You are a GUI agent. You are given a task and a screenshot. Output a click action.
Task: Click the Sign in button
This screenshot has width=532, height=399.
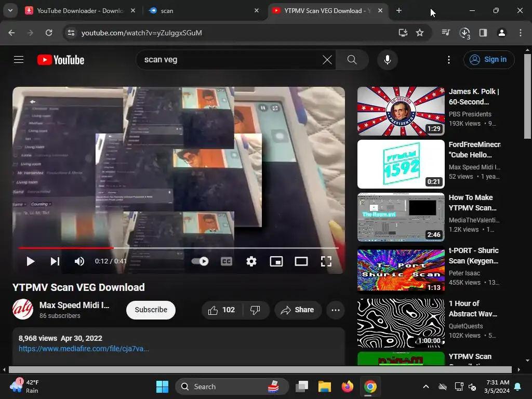489,60
